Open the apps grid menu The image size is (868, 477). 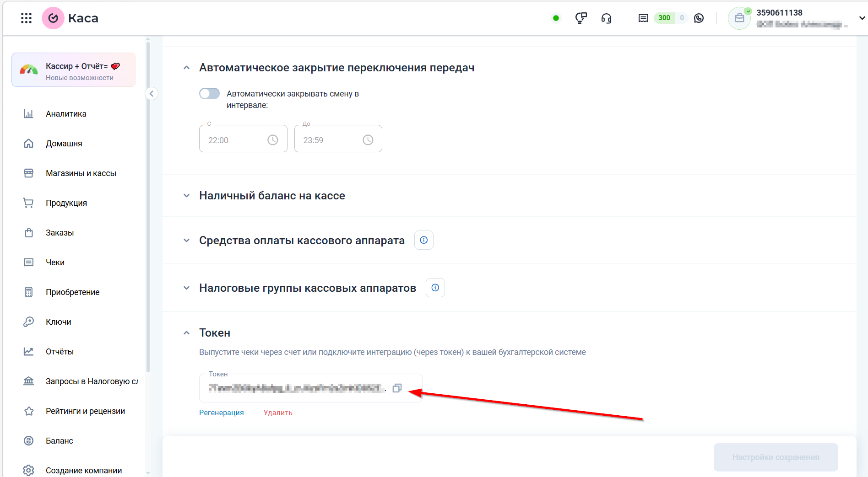tap(26, 18)
